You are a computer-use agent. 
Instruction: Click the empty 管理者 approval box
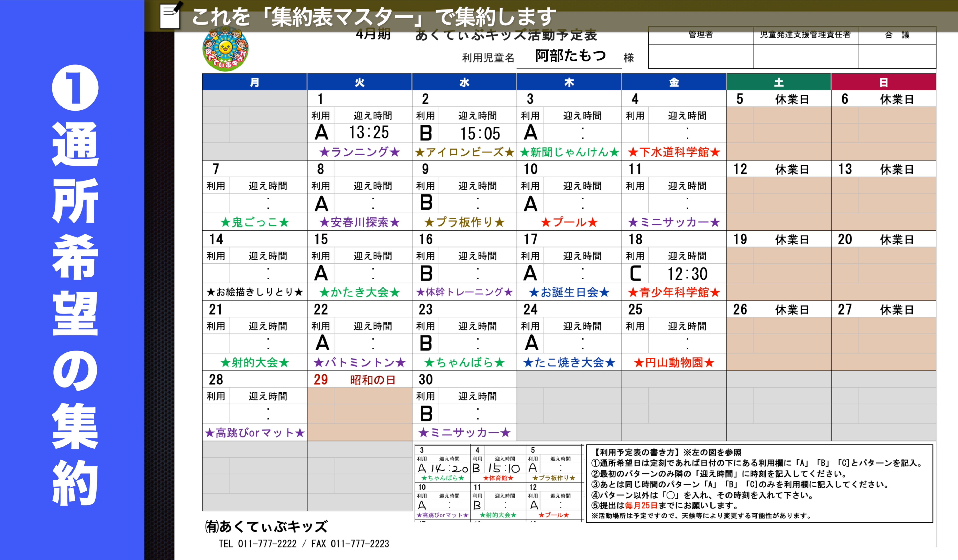[x=701, y=56]
